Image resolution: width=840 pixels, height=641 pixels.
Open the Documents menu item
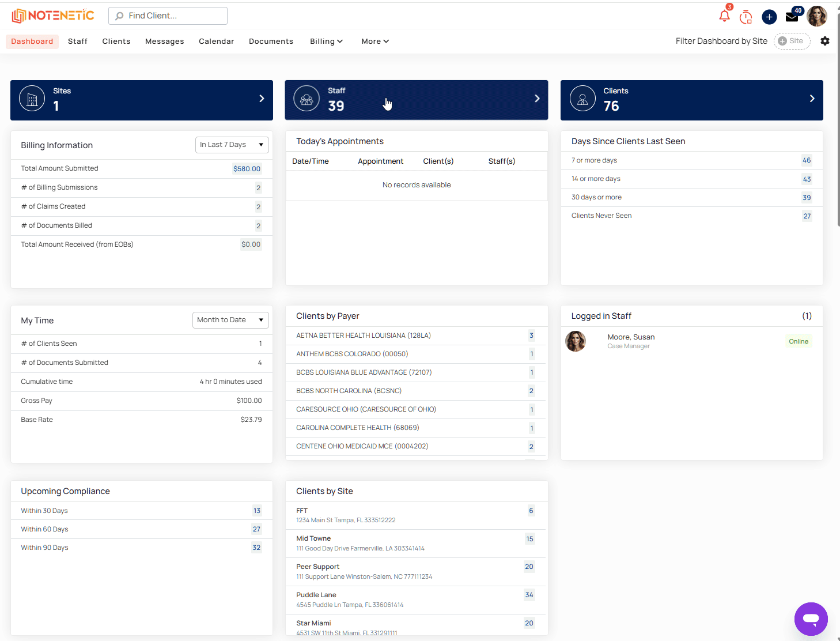[271, 42]
